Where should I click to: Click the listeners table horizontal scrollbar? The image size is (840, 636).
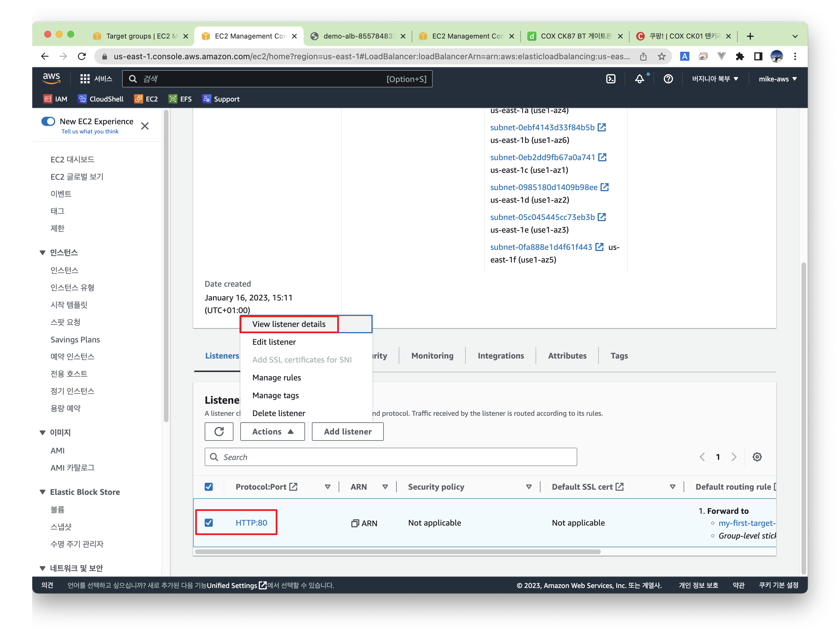click(x=397, y=552)
